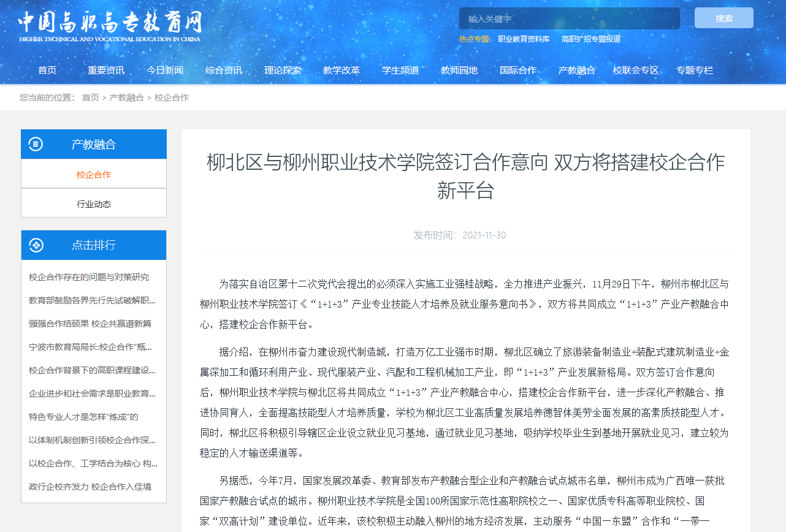Go to 首页 in the main navigation
Screen dimensions: 786x532
point(47,70)
